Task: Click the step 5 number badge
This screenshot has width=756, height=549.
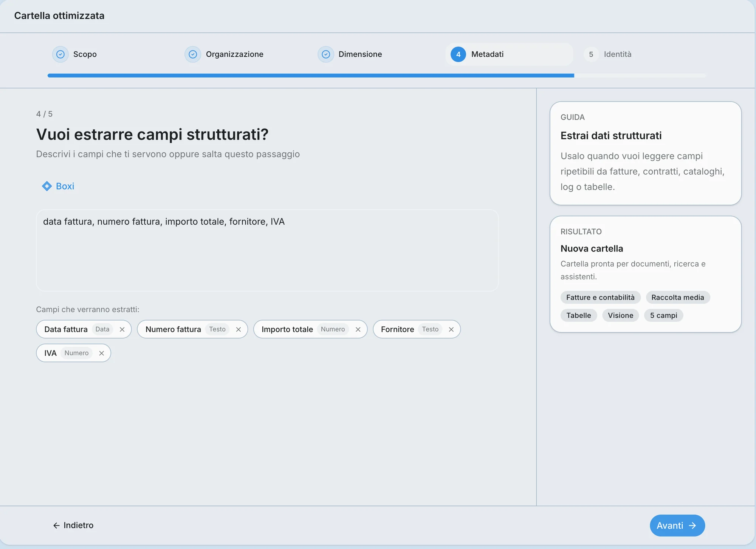Action: pyautogui.click(x=591, y=54)
